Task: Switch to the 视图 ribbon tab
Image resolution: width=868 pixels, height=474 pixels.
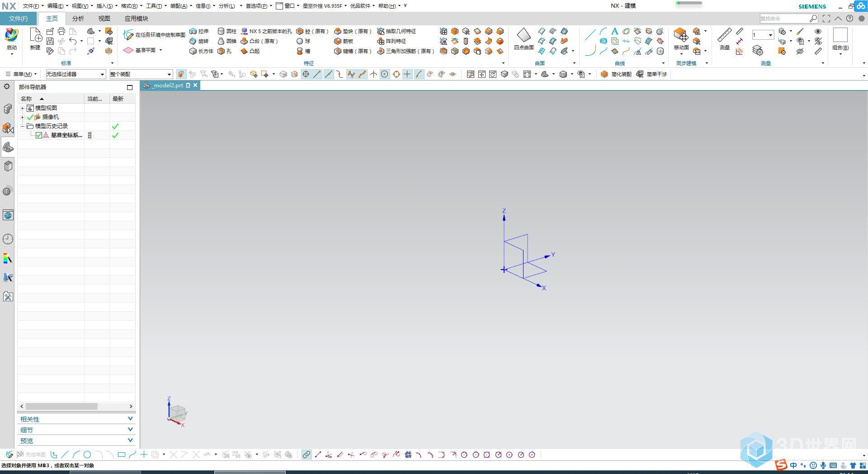Action: [104, 19]
